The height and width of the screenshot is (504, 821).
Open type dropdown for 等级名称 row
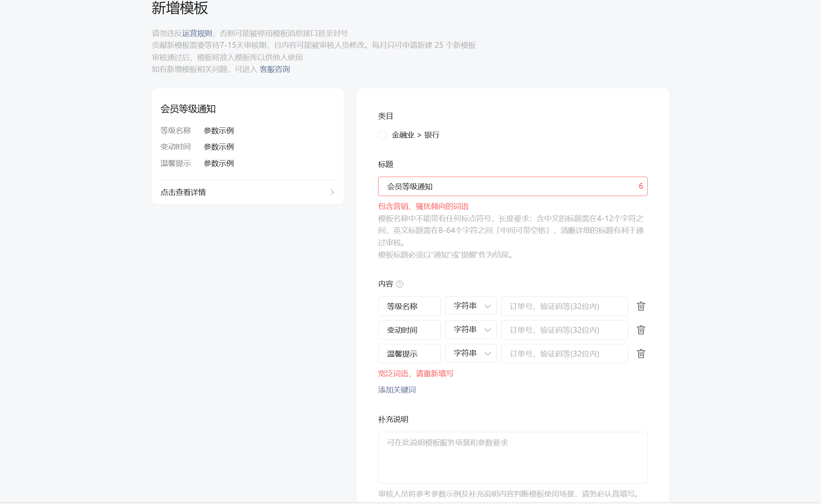470,306
